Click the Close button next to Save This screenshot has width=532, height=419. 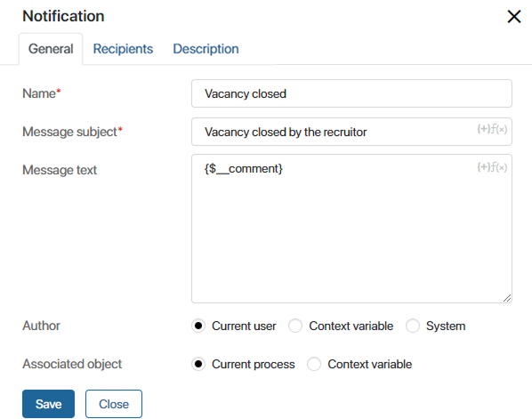click(x=114, y=404)
